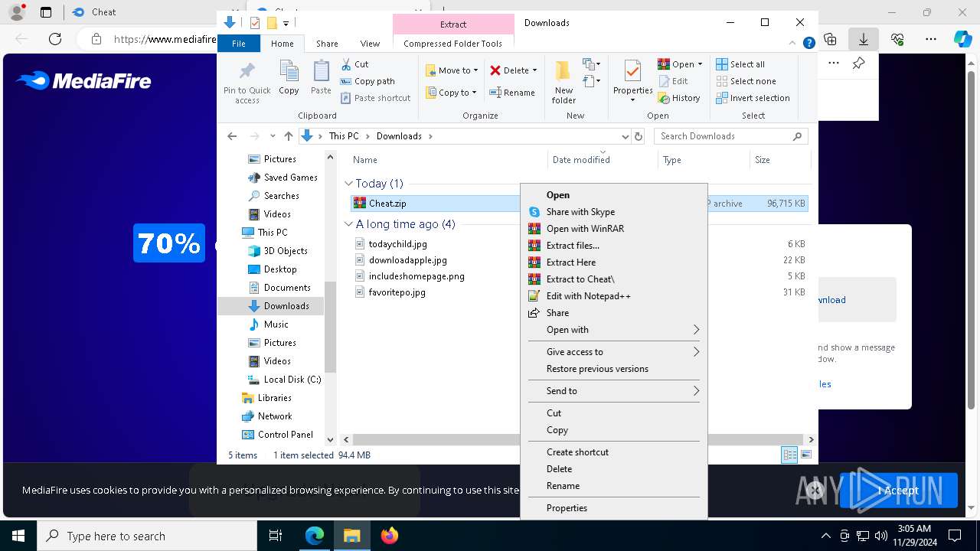980x551 pixels.
Task: Click Back navigation arrow in Explorer
Action: (232, 136)
